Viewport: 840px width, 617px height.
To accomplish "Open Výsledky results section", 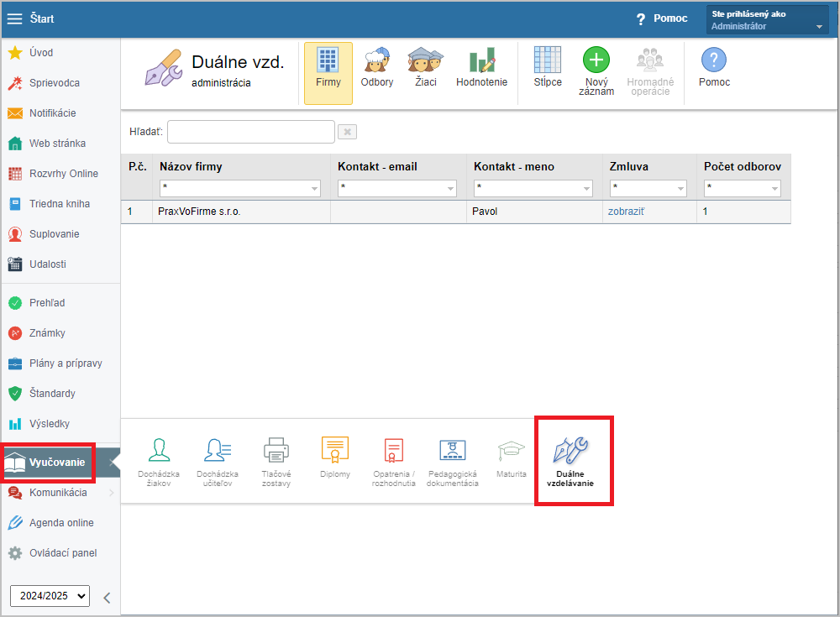I will tap(39, 424).
